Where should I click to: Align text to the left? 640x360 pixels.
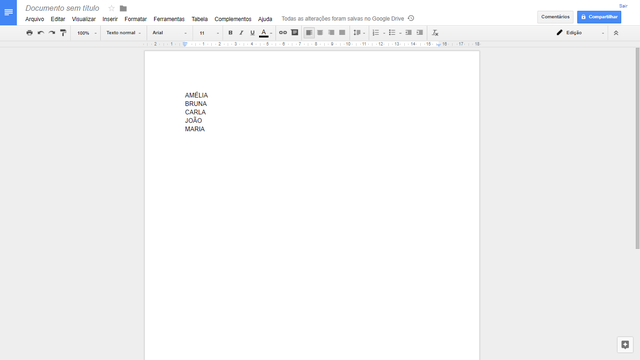(x=309, y=33)
